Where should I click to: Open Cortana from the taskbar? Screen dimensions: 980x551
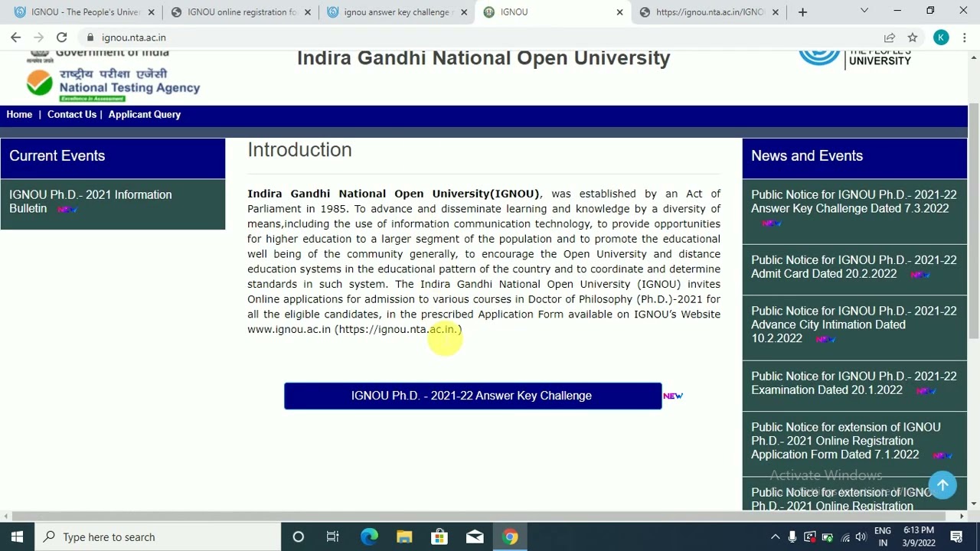click(x=298, y=537)
